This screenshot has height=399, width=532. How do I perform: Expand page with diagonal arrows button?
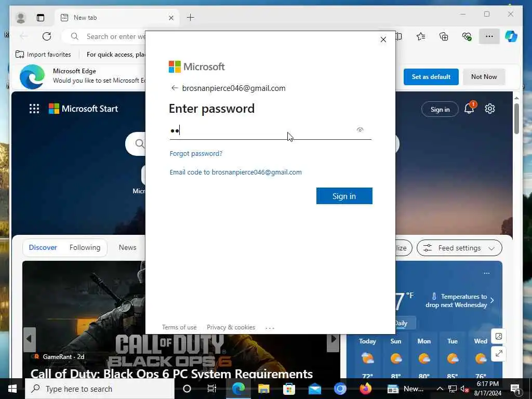coord(498,353)
